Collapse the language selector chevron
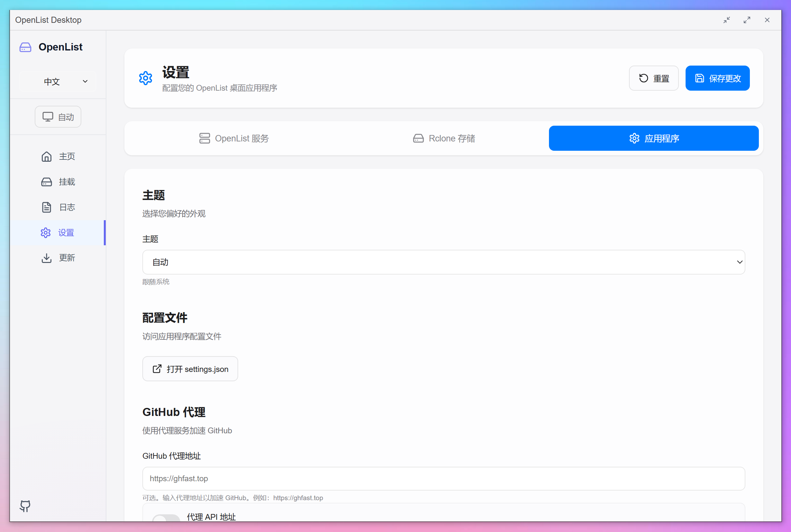 coord(85,81)
